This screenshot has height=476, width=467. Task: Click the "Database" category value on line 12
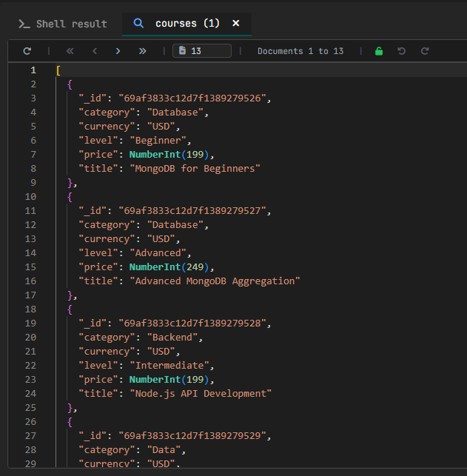175,225
